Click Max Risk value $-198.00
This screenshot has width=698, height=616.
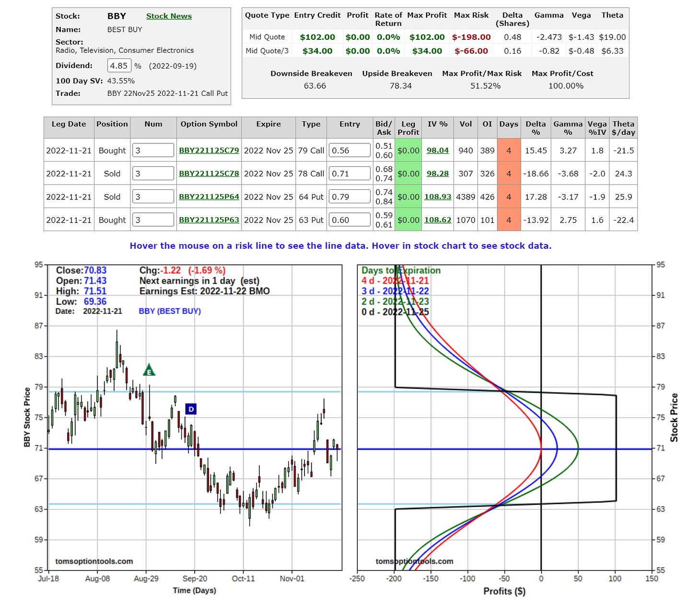click(471, 37)
